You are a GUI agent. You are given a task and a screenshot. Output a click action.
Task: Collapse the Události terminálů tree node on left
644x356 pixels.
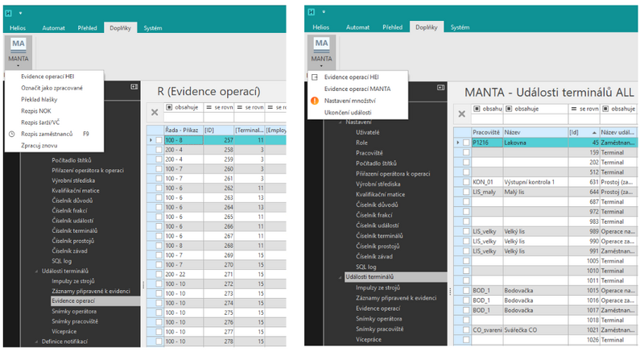(x=36, y=271)
